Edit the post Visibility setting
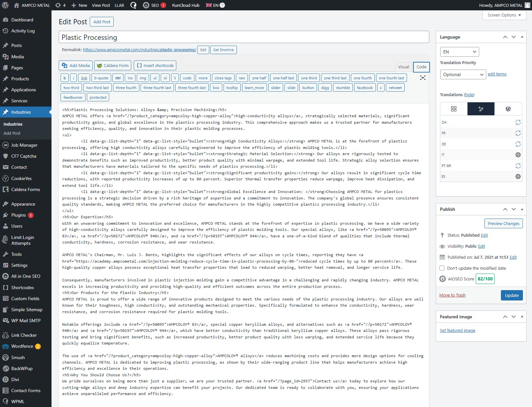 [x=481, y=246]
